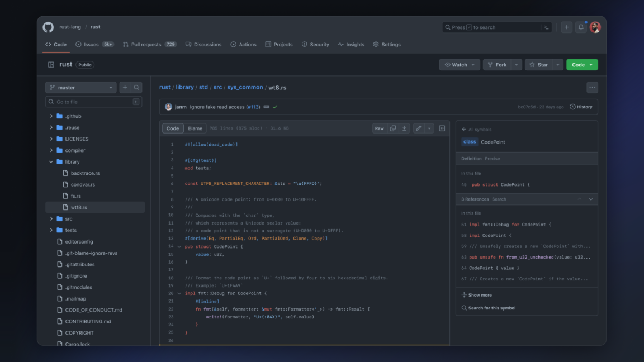Open notifications via the bell icon
Viewport: 644px width, 362px height.
point(581,27)
